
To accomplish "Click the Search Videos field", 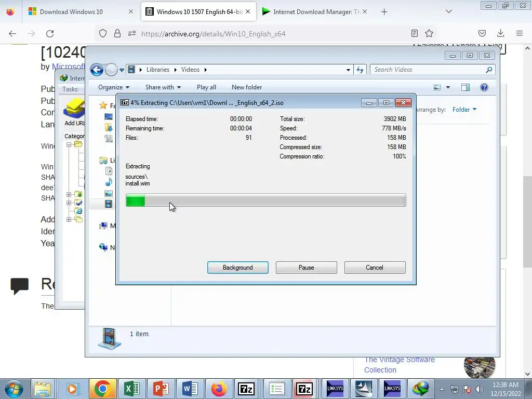I will point(432,70).
